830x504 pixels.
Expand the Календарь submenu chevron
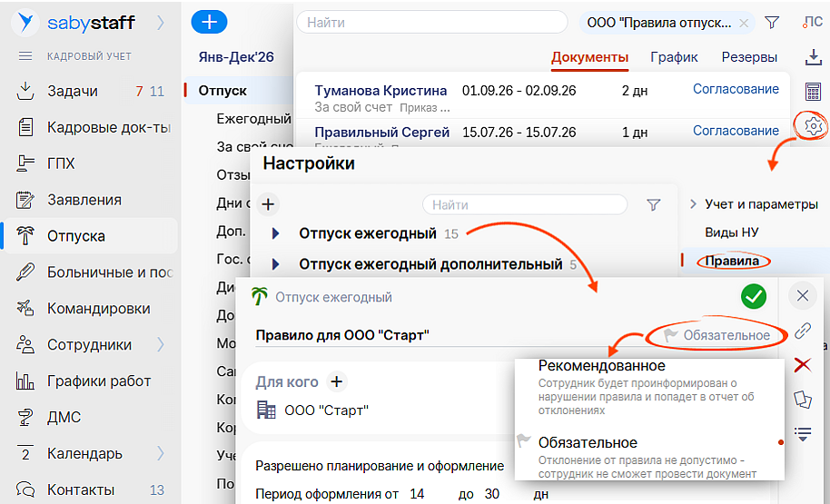pyautogui.click(x=161, y=454)
